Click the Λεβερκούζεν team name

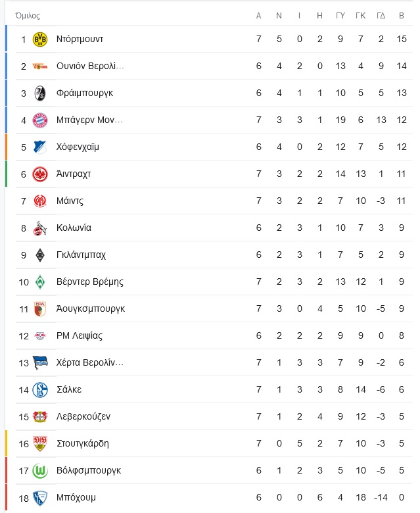pos(83,416)
